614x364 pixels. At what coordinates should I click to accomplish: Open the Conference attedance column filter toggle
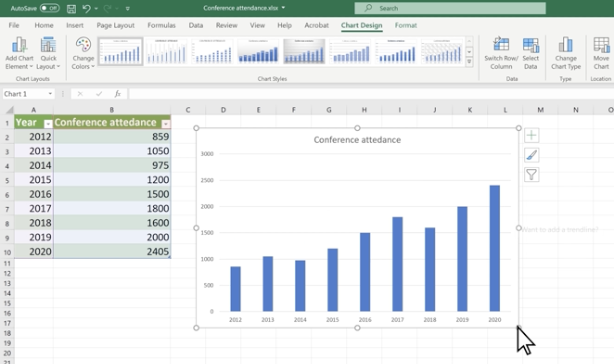(166, 123)
